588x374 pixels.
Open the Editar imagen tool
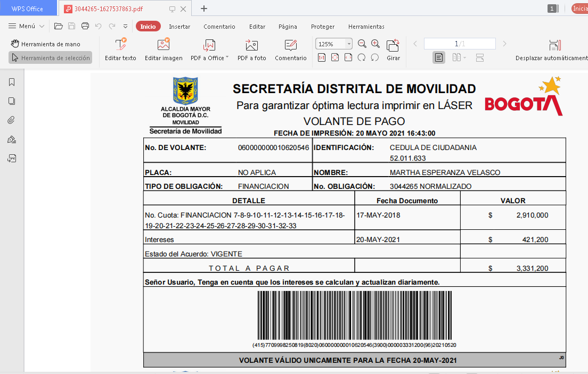(x=164, y=45)
